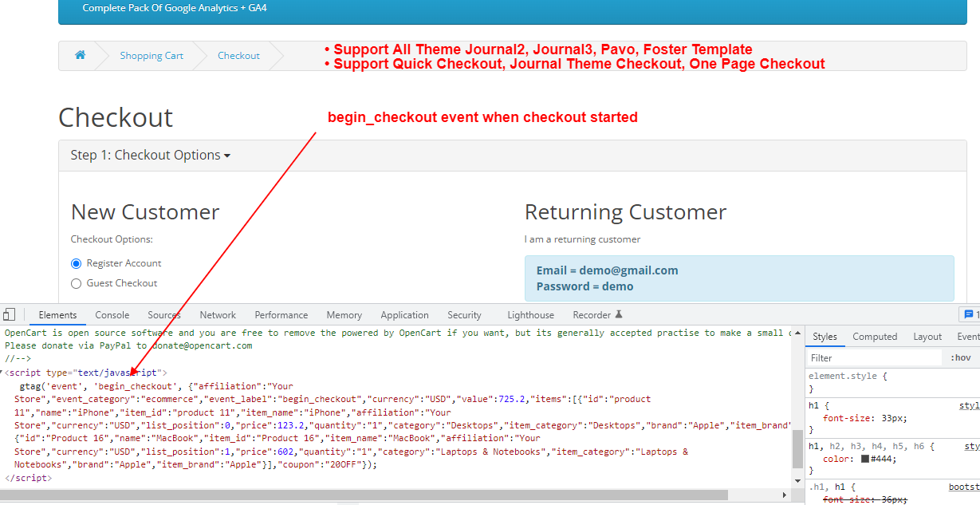Click the 'Complete Pack Of Google Analytics + GA4' banner text
Screen dimensions: 980x505
click(175, 8)
